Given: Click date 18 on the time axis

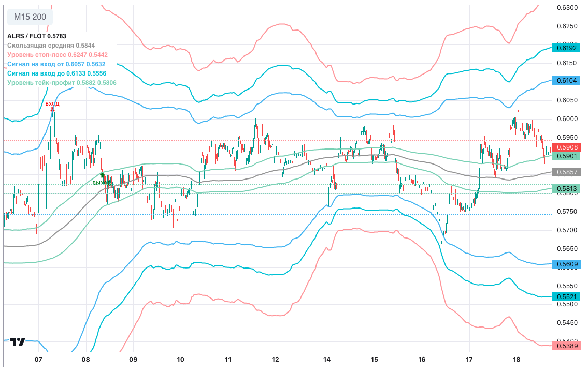Looking at the screenshot, I should 517,360.
